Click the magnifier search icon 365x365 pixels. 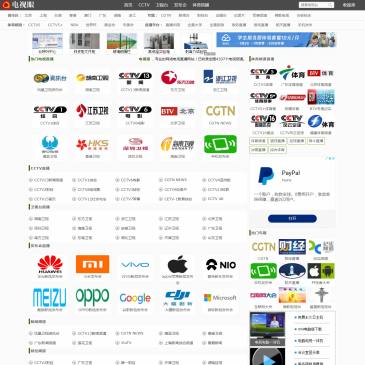click(330, 5)
